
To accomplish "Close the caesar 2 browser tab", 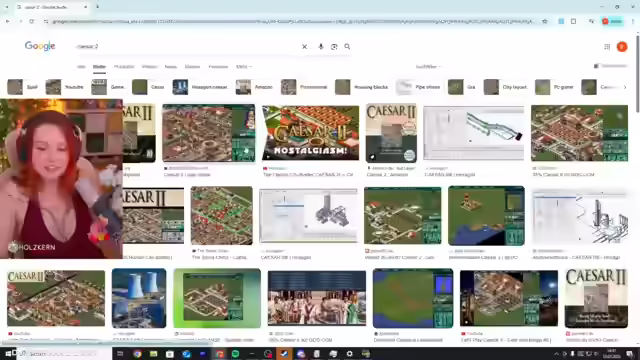I will click(85, 7).
